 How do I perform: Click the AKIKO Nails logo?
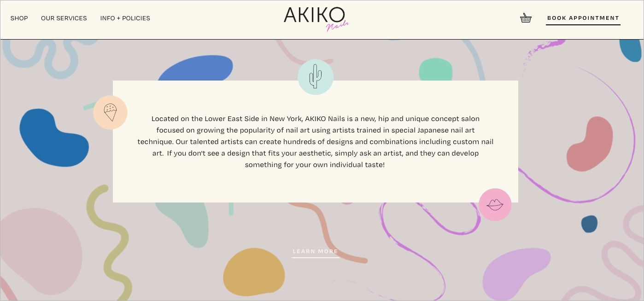tap(315, 18)
